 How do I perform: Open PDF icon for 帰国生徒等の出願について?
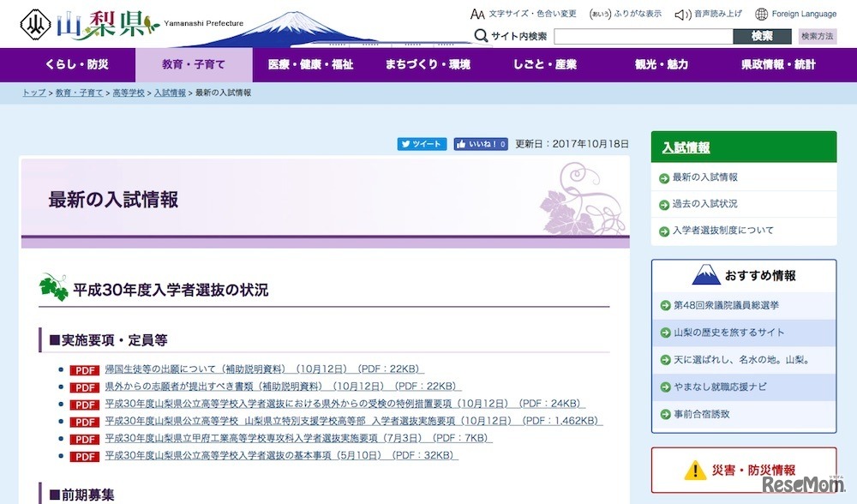click(84, 370)
